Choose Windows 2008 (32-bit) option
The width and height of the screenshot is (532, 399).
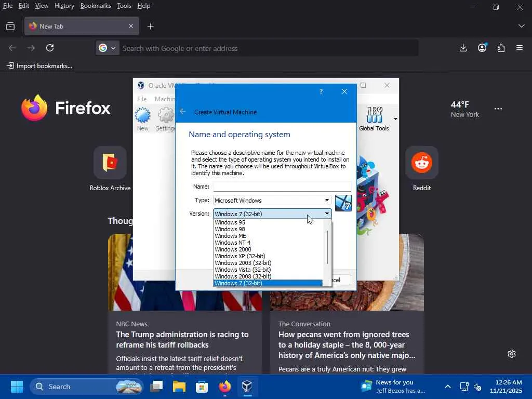click(x=268, y=276)
